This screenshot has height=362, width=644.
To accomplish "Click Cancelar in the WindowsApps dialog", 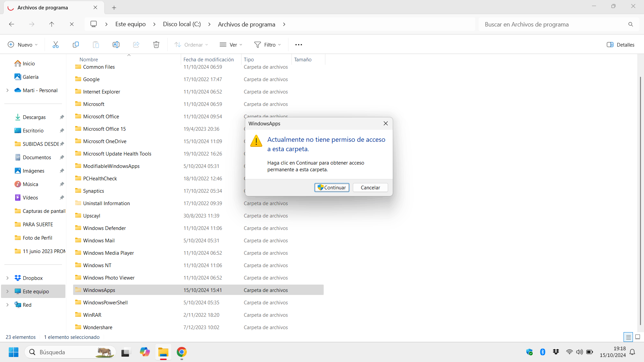I will coord(370,187).
